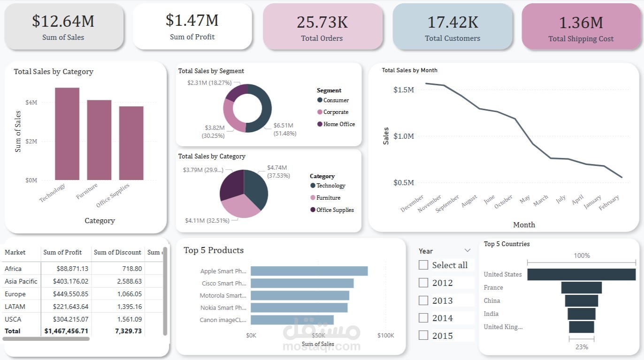Select the United States bar in Top 5 Countries

pos(581,274)
